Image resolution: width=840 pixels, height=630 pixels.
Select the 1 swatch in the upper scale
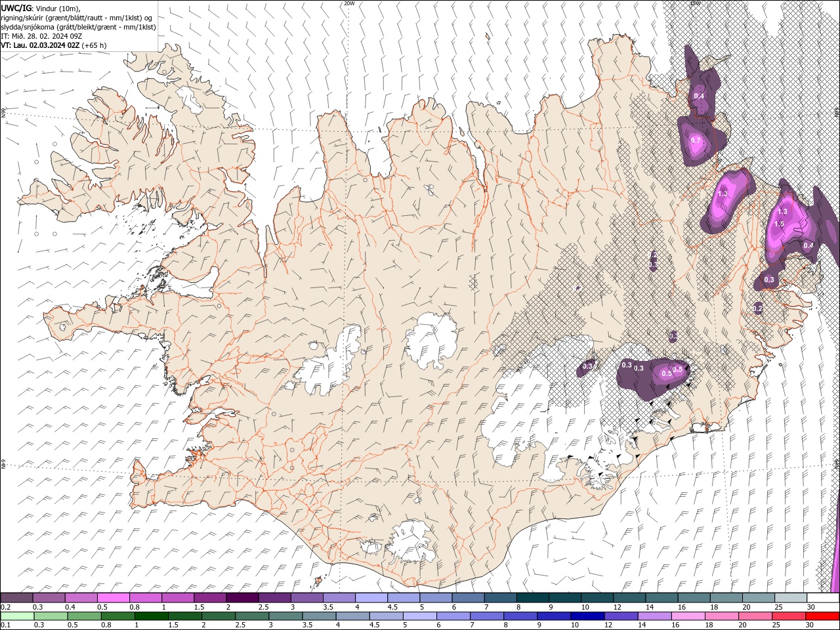pyautogui.click(x=177, y=597)
